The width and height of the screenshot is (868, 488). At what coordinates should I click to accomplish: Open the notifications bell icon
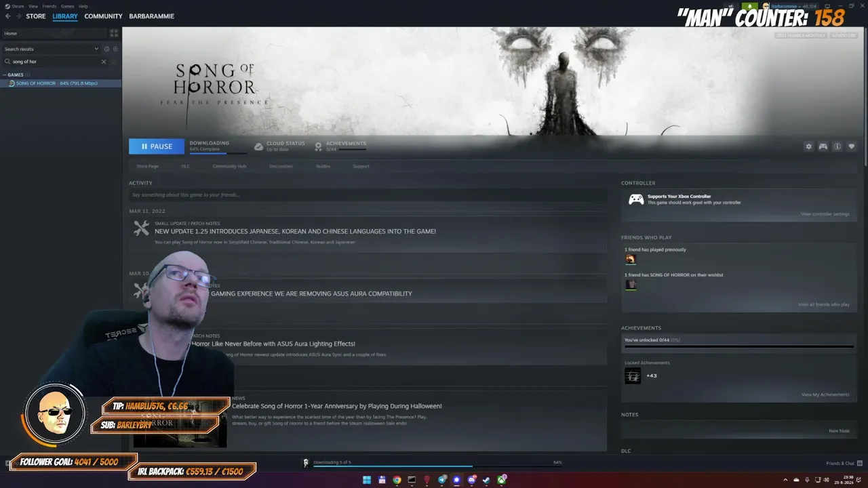(x=749, y=6)
